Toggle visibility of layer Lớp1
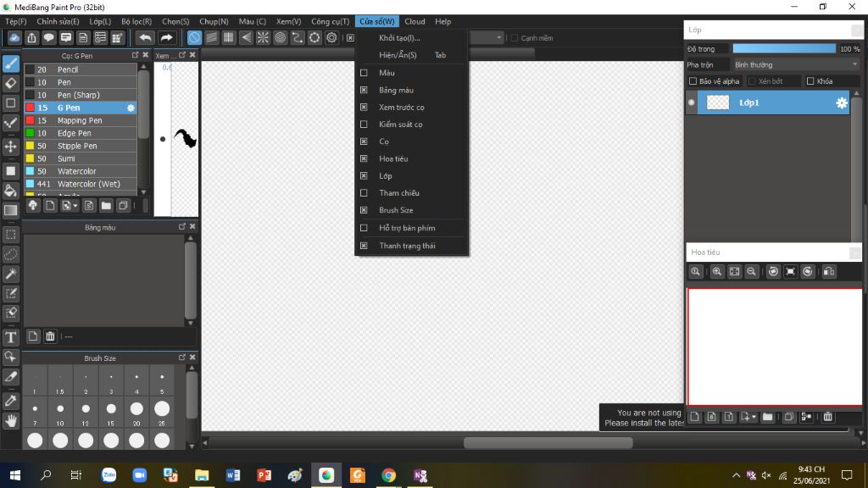 tap(691, 103)
